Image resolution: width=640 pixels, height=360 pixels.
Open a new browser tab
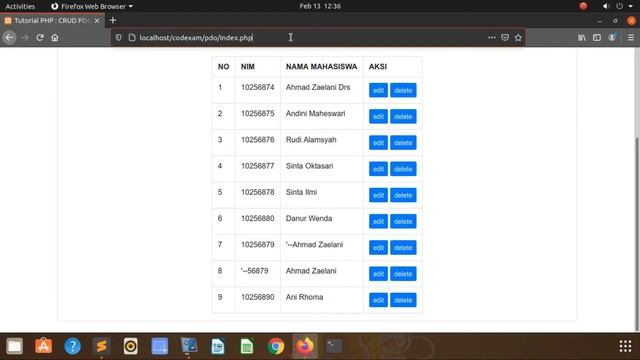click(x=113, y=20)
